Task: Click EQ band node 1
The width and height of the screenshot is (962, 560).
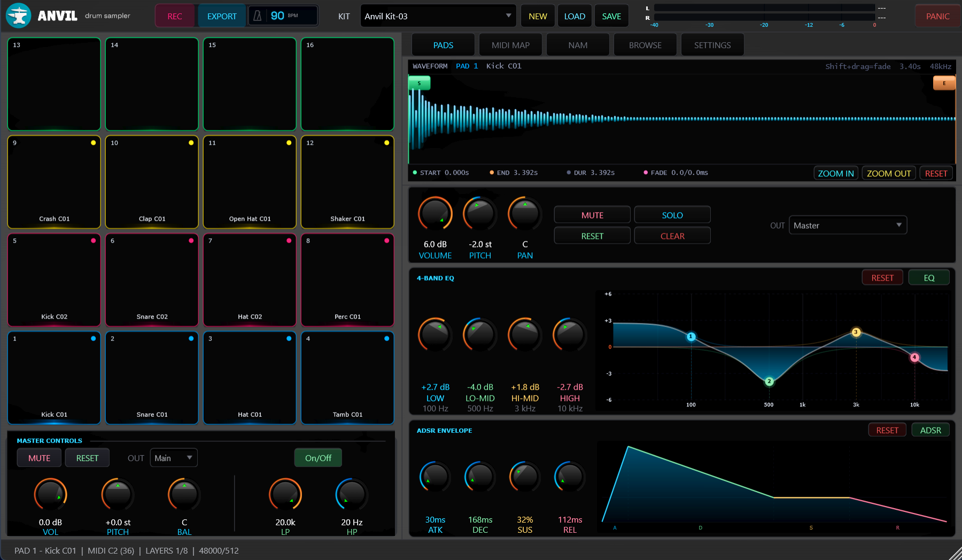Action: coord(691,337)
